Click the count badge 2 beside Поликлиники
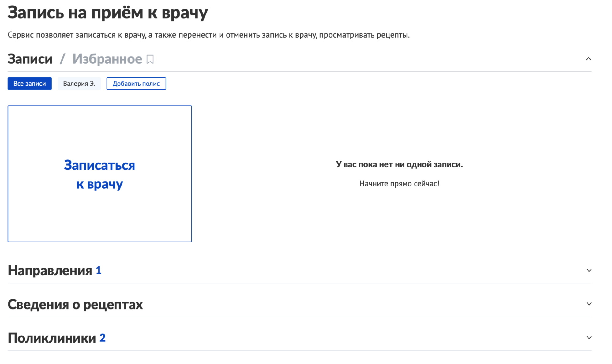The height and width of the screenshot is (364, 612). pos(103,338)
